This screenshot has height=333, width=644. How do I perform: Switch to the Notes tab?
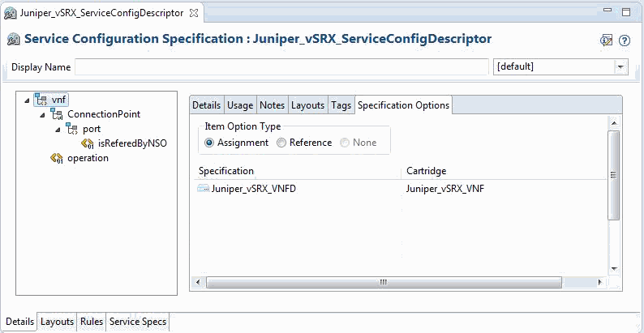click(x=273, y=105)
